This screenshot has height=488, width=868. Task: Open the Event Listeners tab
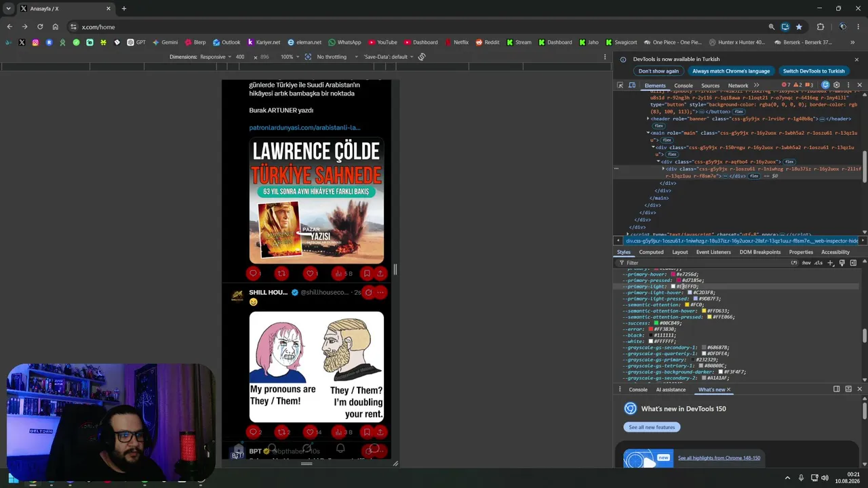713,252
